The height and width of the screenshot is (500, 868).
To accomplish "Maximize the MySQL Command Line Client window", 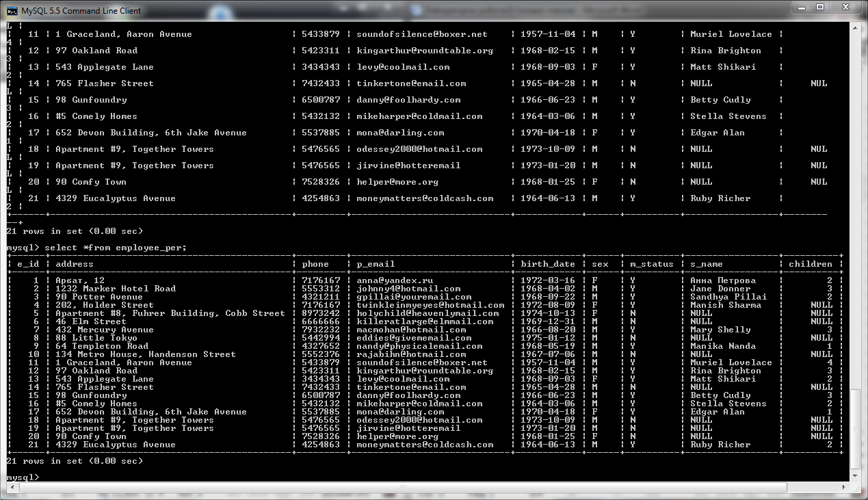I will 820,7.
